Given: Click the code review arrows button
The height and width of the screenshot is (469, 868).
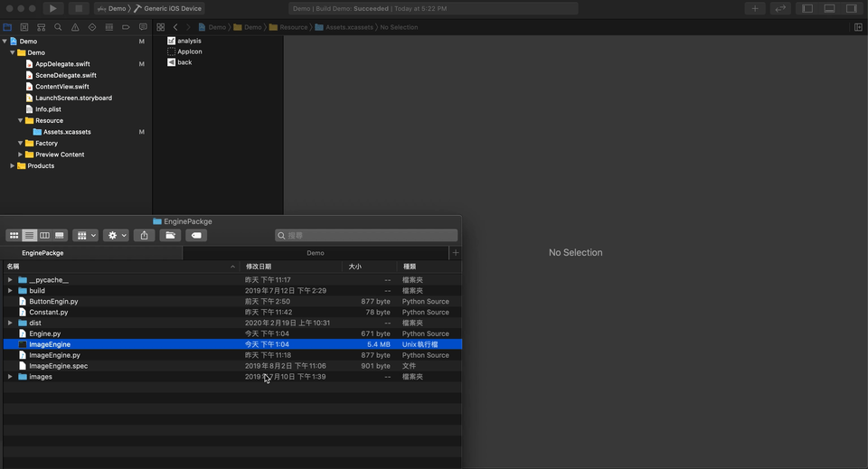Looking at the screenshot, I should tap(780, 8).
